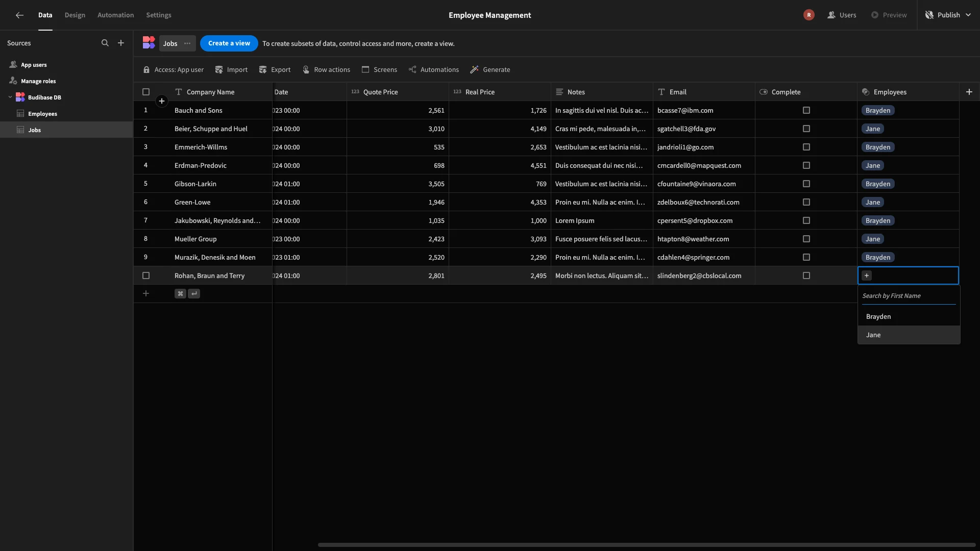Open the Company Name column header menu
This screenshot has width=980, height=551.
[x=220, y=92]
